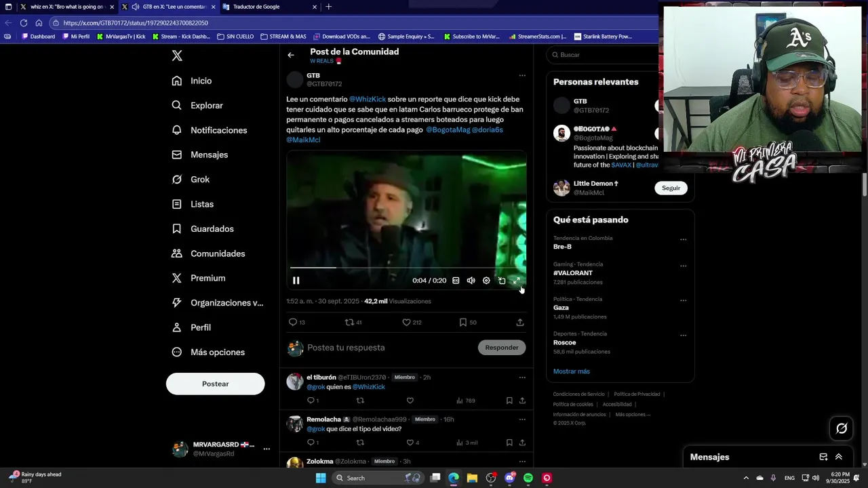Bookmark Remolacha's reply
Image resolution: width=868 pixels, height=488 pixels.
point(509,443)
